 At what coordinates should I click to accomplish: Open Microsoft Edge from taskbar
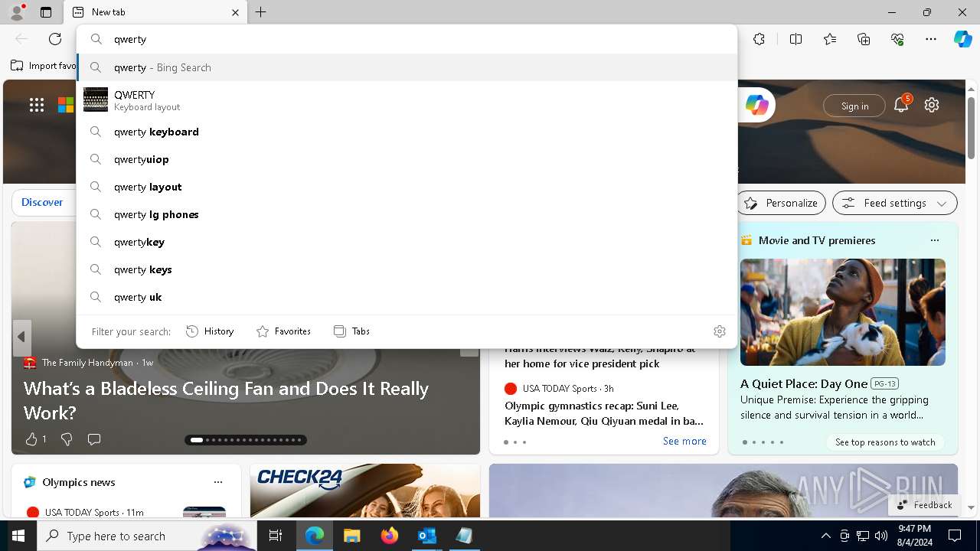tap(315, 536)
